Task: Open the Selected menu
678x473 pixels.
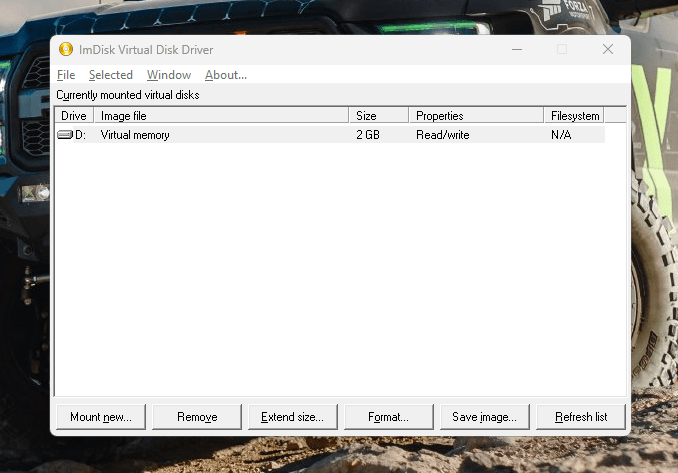Action: coord(111,75)
